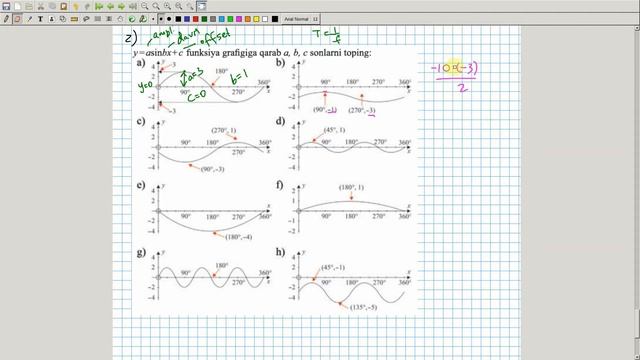Go to the next page
The width and height of the screenshot is (640, 360).
(x=122, y=7)
